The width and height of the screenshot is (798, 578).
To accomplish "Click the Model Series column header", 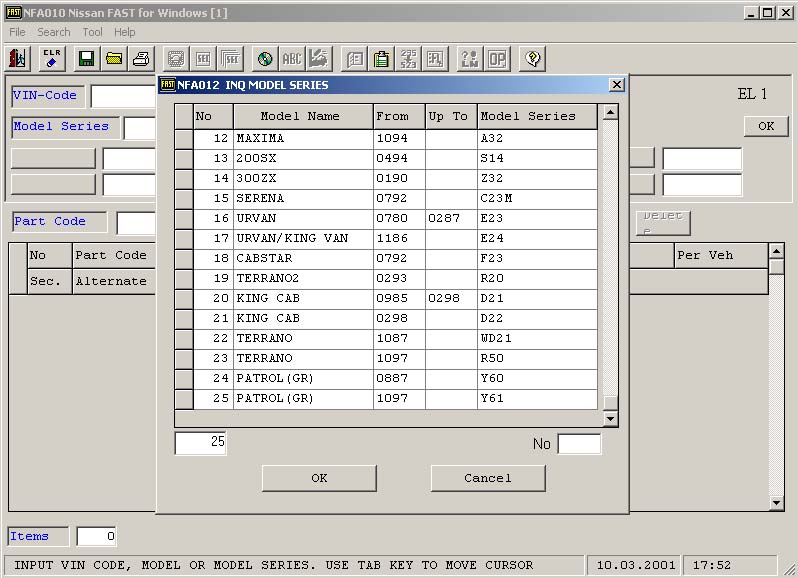I will tap(537, 116).
